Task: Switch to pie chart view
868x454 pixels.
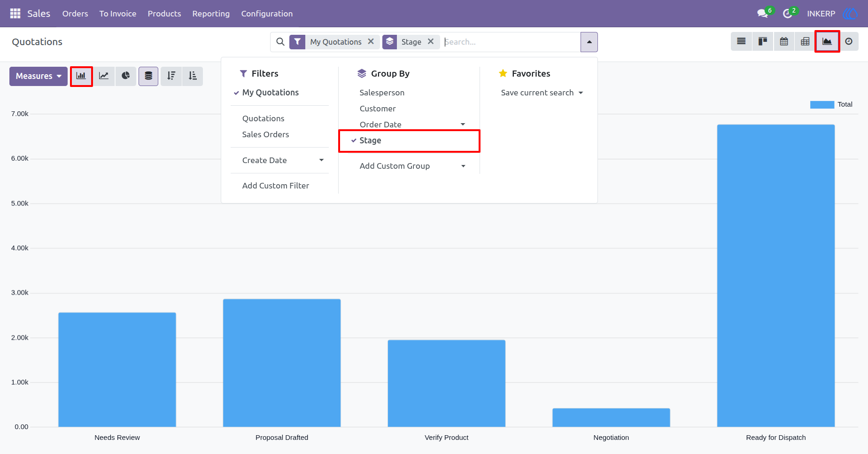Action: pyautogui.click(x=125, y=76)
